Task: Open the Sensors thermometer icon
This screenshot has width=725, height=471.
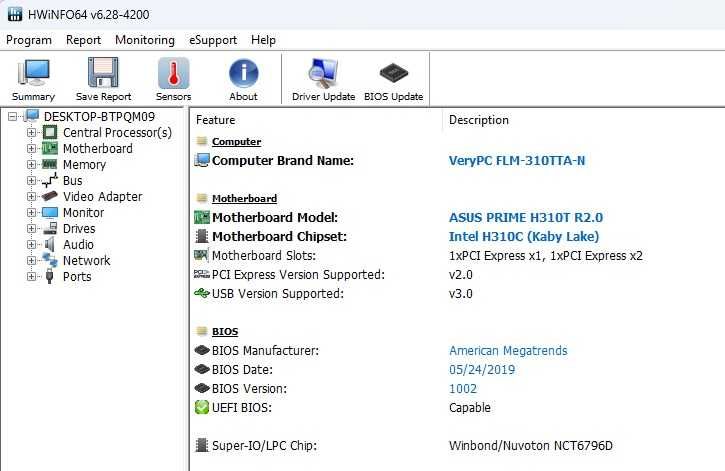Action: click(173, 73)
